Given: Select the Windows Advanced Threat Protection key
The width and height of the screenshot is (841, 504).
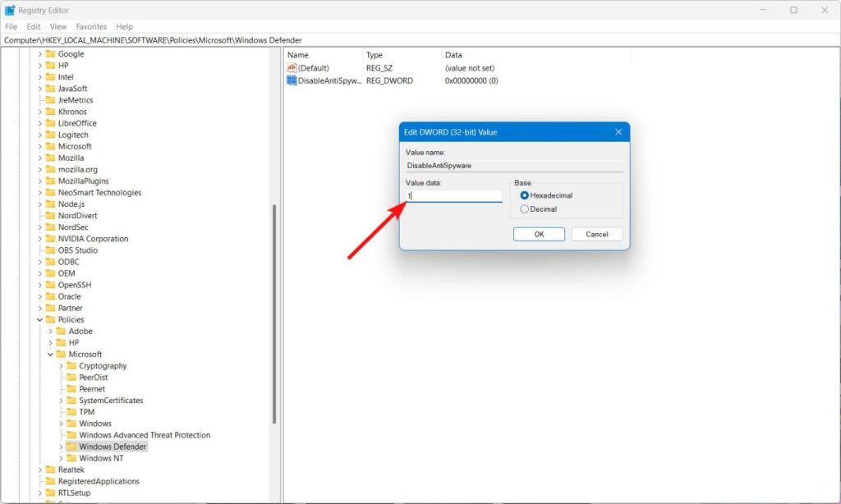Looking at the screenshot, I should 145,435.
